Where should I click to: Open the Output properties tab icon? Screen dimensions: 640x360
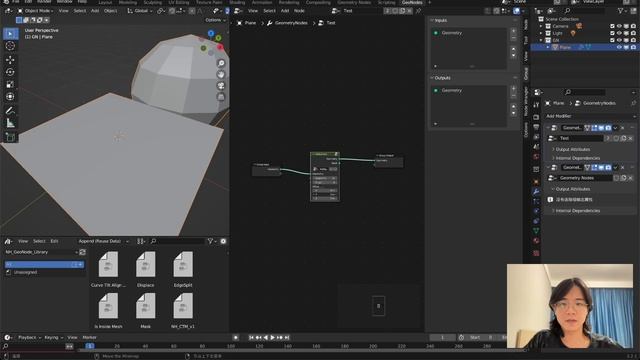coord(536,127)
